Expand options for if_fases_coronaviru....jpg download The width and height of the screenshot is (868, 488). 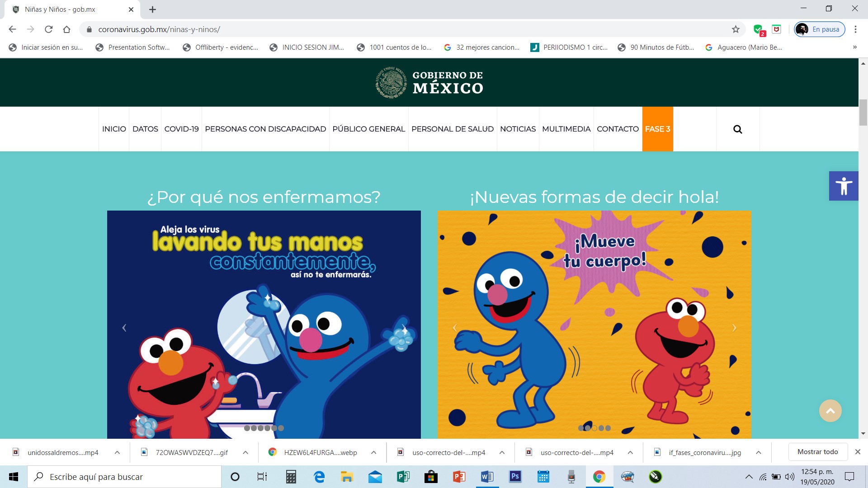(x=759, y=452)
